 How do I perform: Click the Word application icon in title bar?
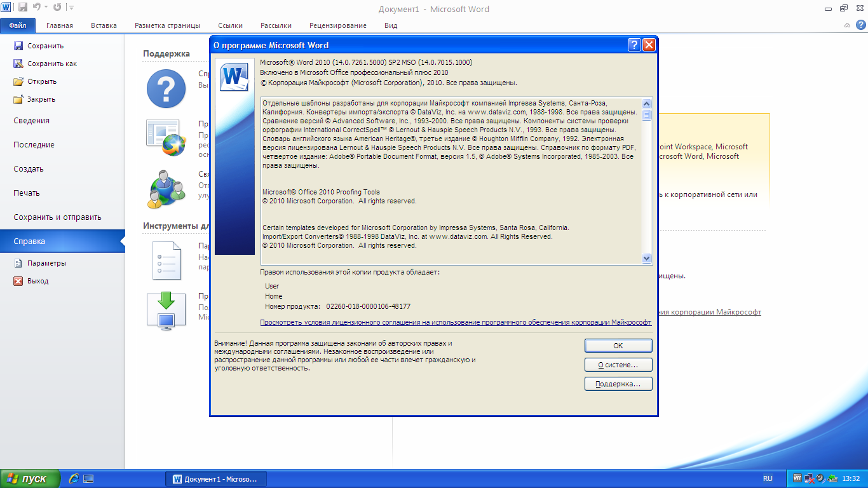click(7, 8)
